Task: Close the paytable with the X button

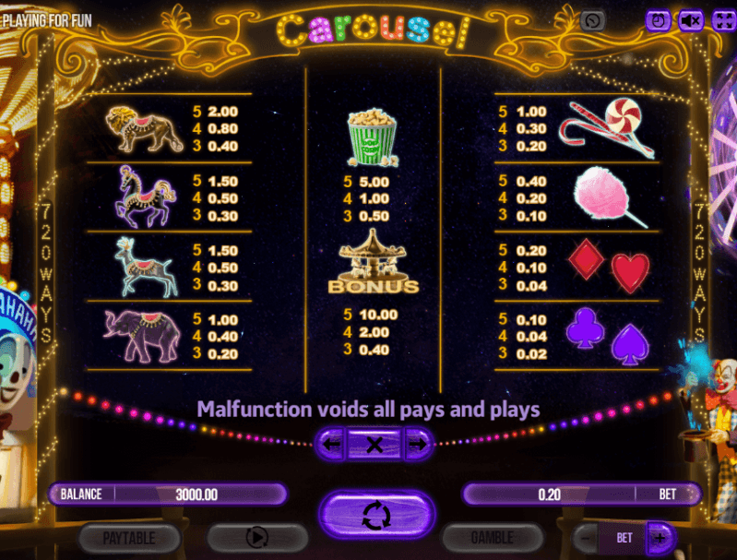Action: (374, 445)
